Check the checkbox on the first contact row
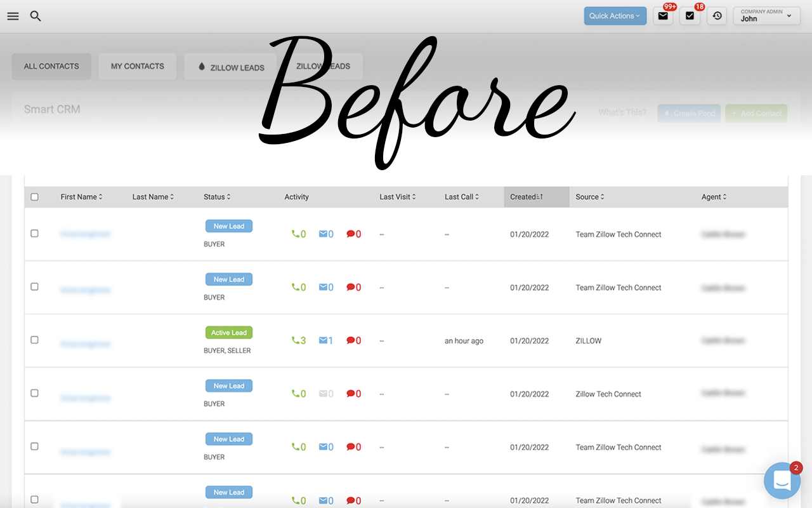 pos(34,232)
